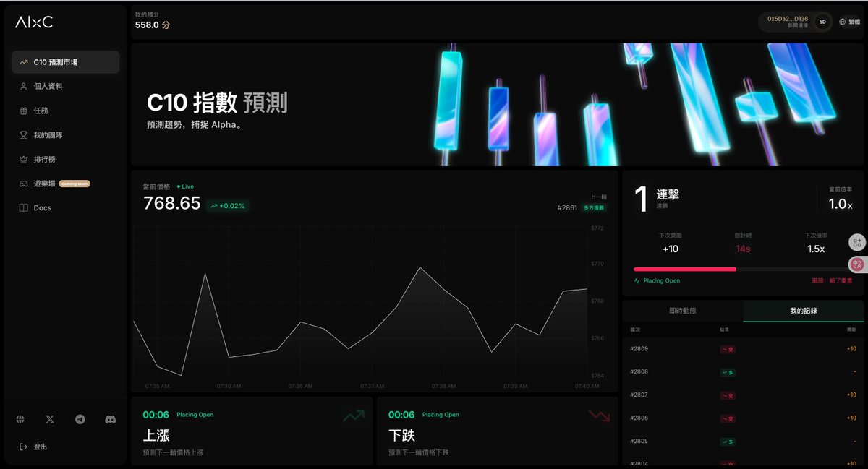Click the gift icon beside 任務
The image size is (868, 469).
24,111
